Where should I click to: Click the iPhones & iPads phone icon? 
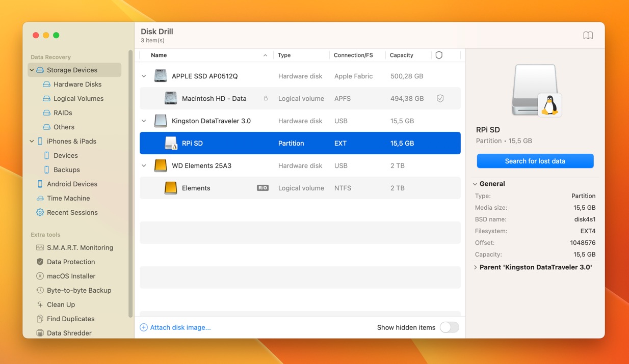pos(40,142)
